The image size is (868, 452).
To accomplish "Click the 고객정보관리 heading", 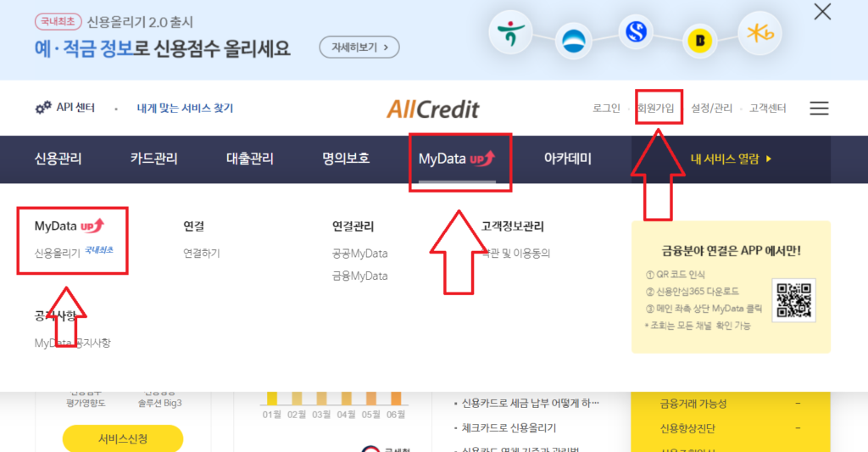I will (513, 226).
